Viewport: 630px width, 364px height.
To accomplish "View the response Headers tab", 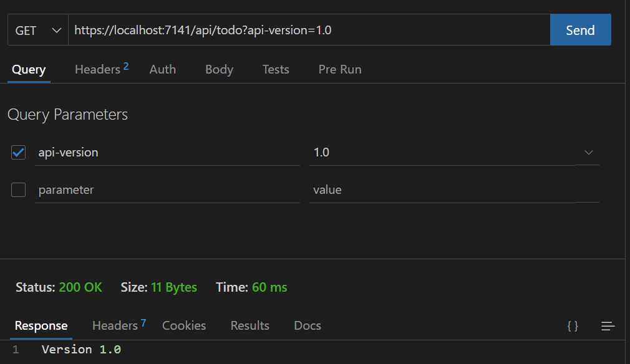I will tap(119, 325).
